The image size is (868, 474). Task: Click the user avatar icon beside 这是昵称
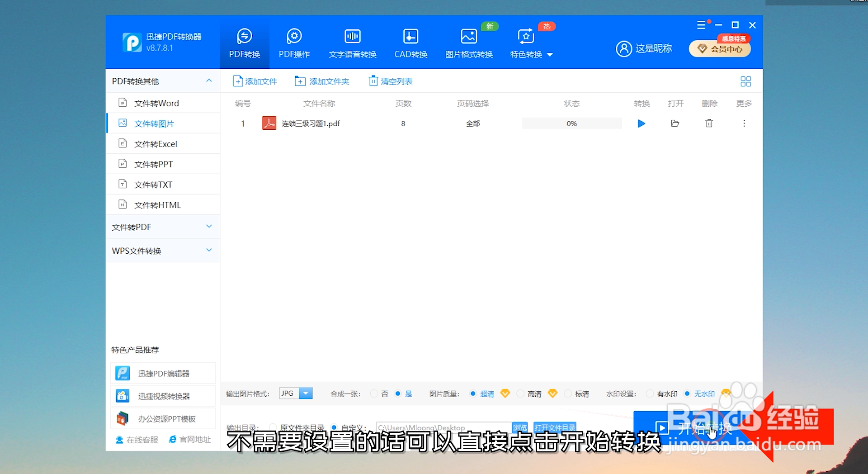(624, 48)
